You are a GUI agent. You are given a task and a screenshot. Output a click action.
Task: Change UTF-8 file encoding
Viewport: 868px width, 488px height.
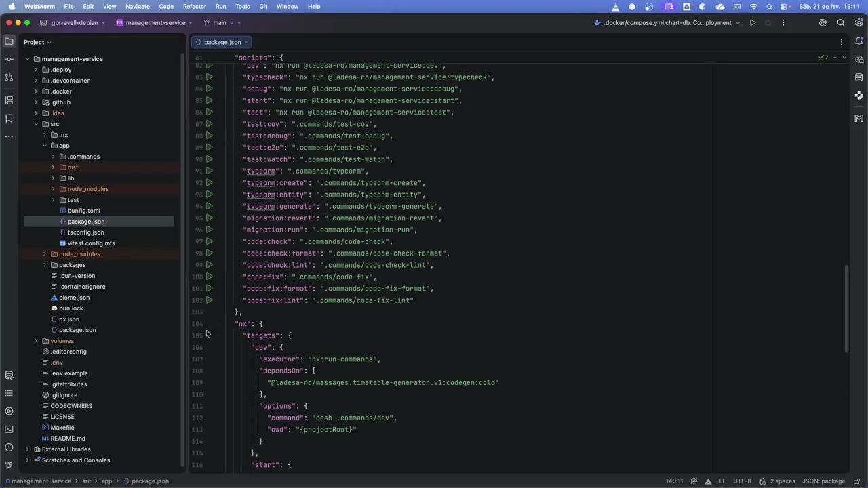point(742,481)
